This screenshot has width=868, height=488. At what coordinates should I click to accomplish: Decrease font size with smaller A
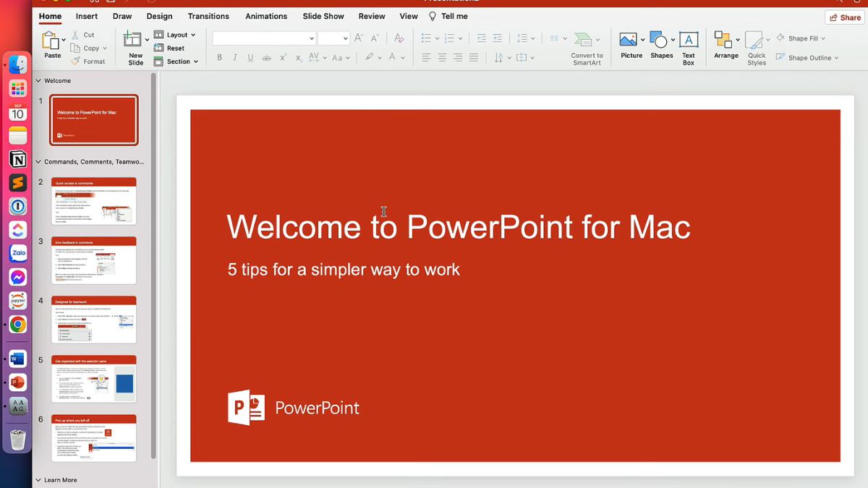(375, 38)
